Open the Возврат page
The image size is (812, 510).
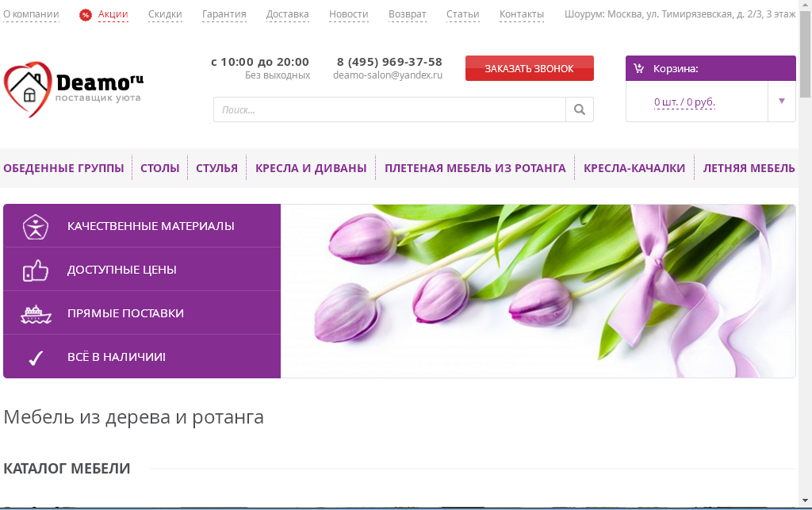tap(407, 14)
